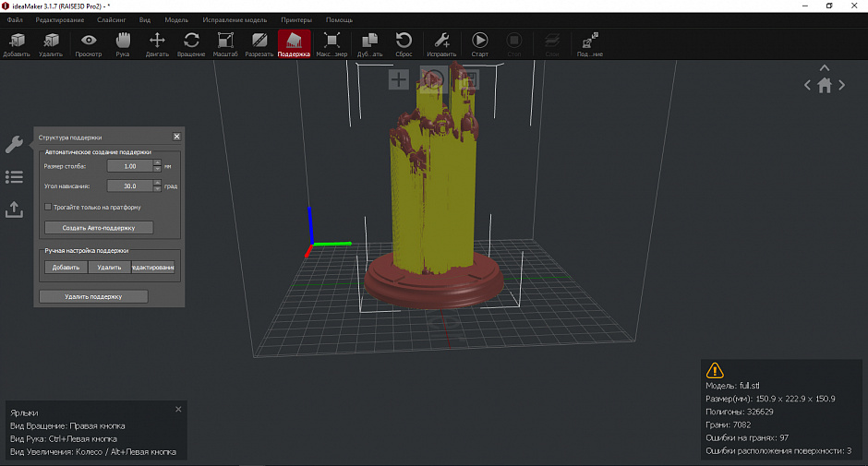This screenshot has height=466, width=868.
Task: Click Создать Авто-поддержку button
Action: coord(99,228)
